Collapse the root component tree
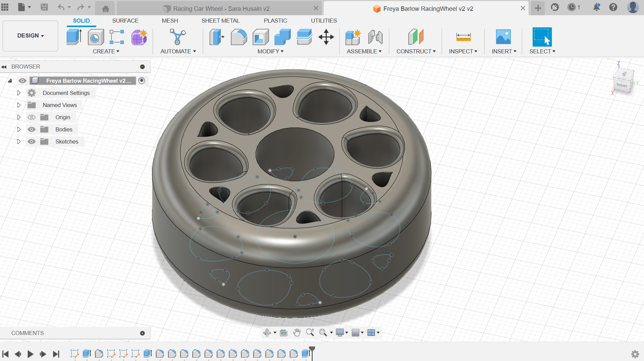Viewport: 644px width, 361px height. (10, 81)
